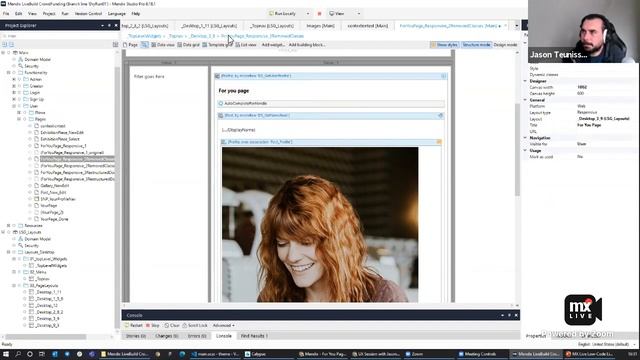
Task: Open the Help menu
Action: pos(136,13)
